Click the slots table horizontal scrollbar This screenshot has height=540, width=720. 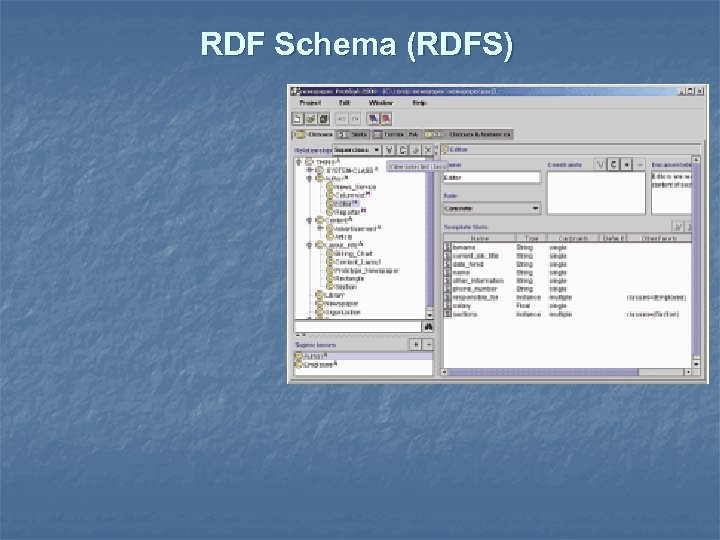click(x=567, y=372)
